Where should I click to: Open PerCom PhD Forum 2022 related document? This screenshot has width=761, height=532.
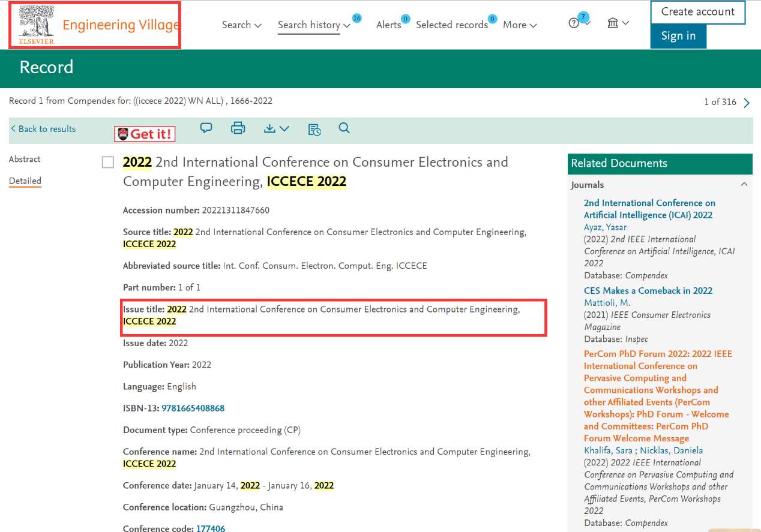pyautogui.click(x=658, y=396)
